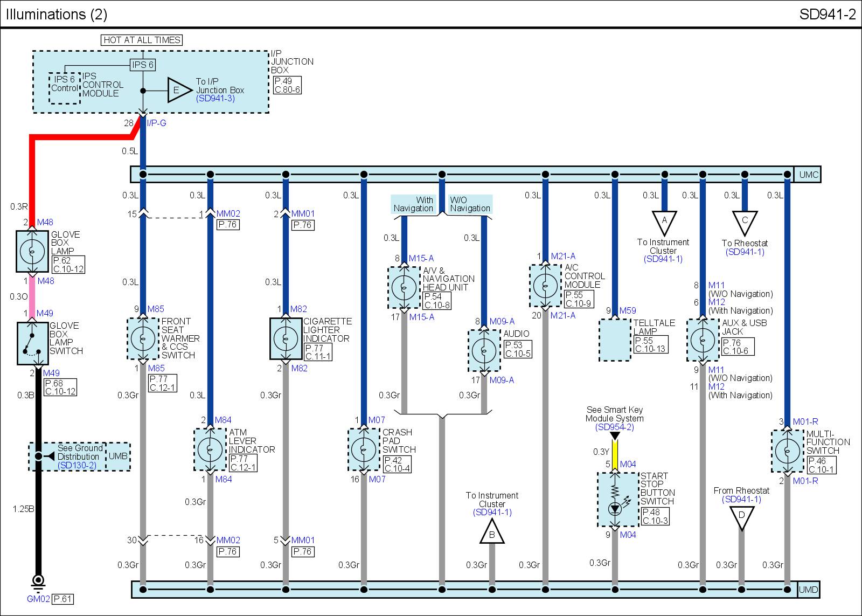Select the front seat warmer switch lamp symbol
Viewport: 862px width, 616px height.
[x=143, y=338]
